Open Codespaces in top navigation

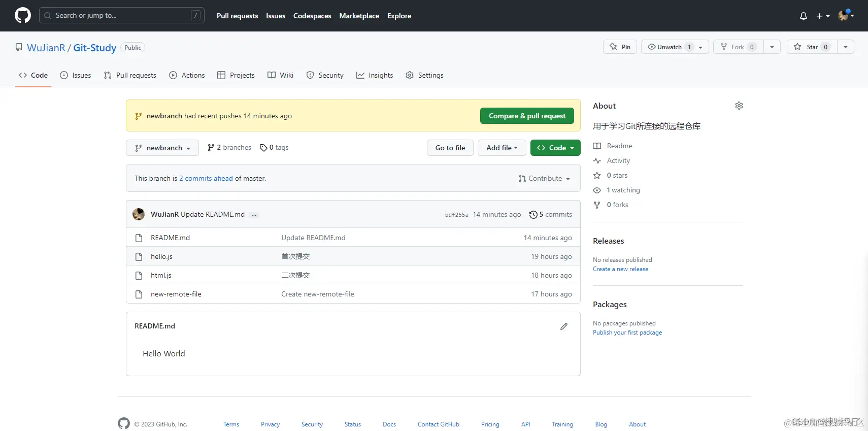click(x=312, y=16)
